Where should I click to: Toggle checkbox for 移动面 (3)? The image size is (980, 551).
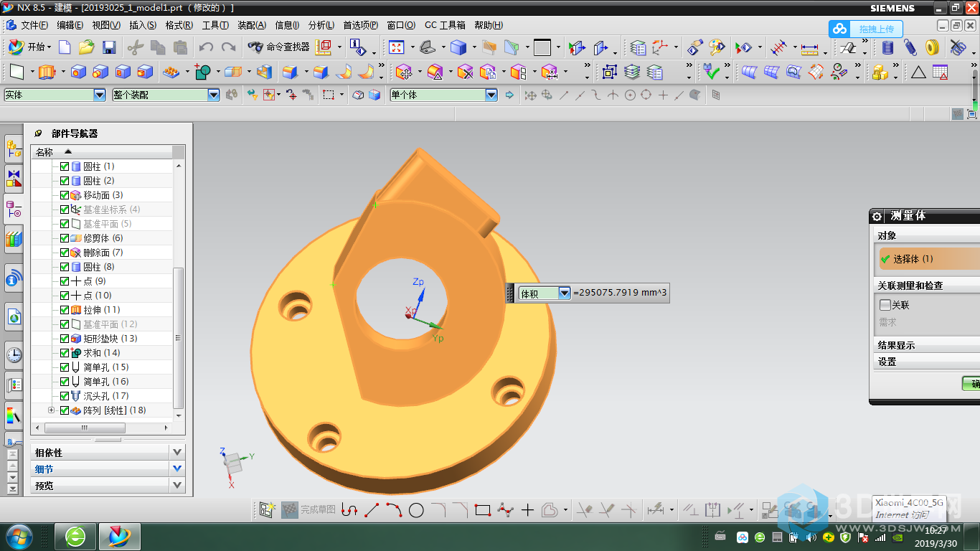[x=65, y=195]
